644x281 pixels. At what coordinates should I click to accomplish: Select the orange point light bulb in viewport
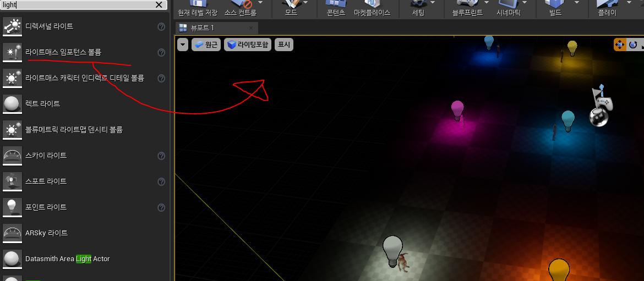pyautogui.click(x=559, y=269)
